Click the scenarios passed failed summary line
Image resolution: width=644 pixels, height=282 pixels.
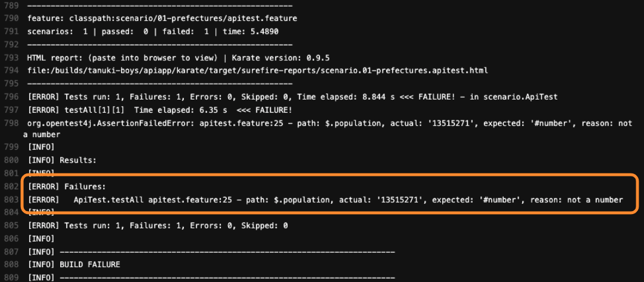[x=153, y=32]
